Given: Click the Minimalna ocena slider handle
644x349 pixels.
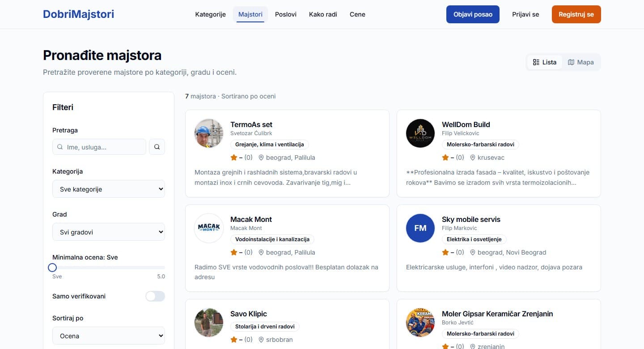Looking at the screenshot, I should [x=52, y=268].
